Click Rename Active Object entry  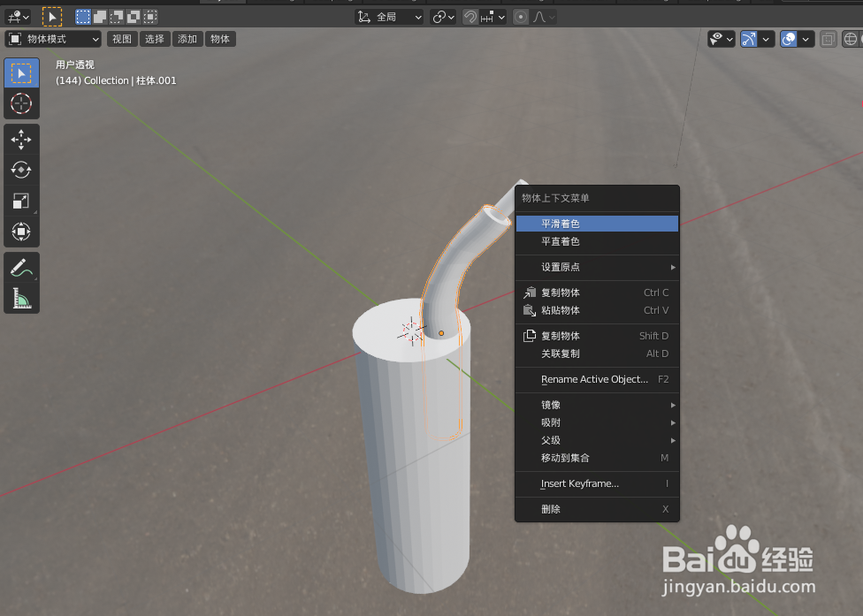pyautogui.click(x=595, y=378)
